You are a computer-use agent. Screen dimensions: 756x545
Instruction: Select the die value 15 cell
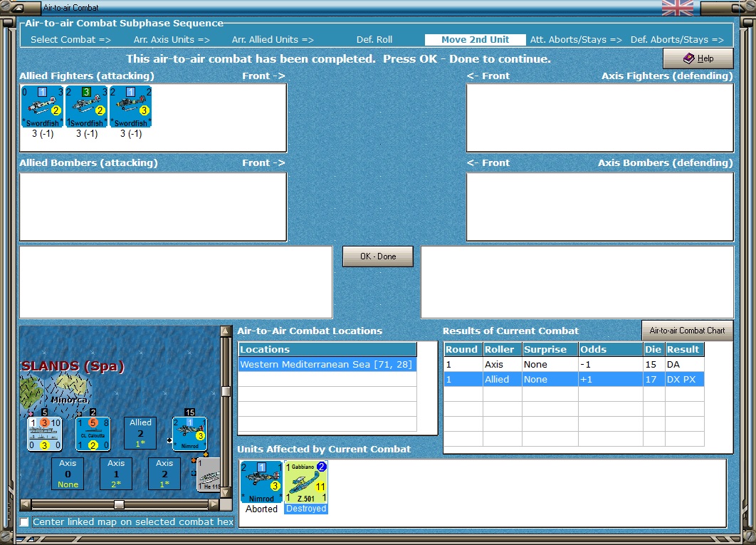click(x=653, y=365)
